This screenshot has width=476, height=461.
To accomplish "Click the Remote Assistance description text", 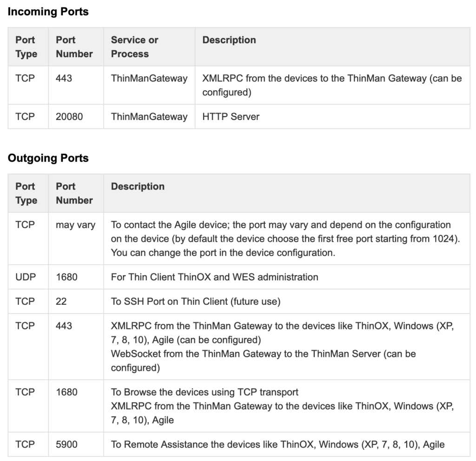I will tap(278, 445).
